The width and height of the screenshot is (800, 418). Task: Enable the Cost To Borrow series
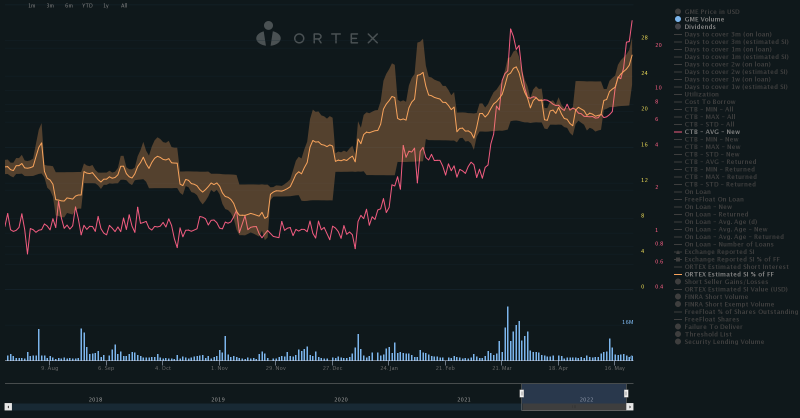[705, 102]
